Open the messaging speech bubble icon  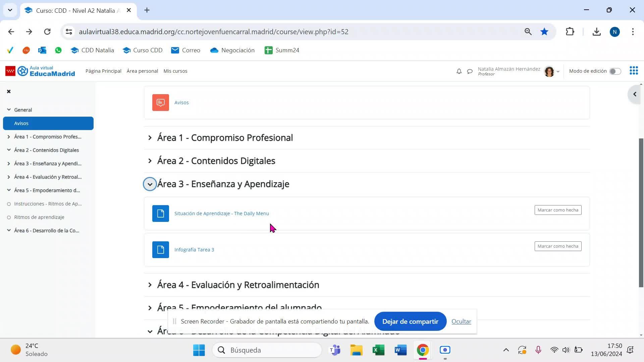pos(470,71)
